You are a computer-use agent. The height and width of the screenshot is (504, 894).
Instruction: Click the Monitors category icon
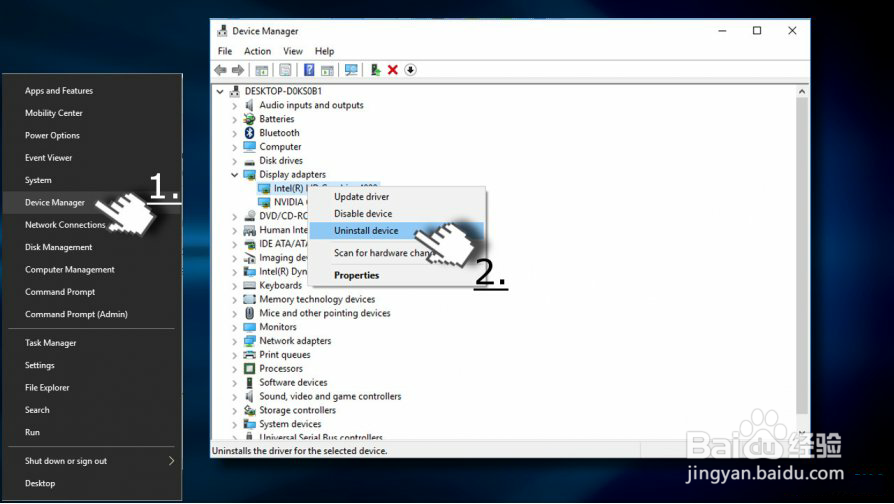[x=249, y=327]
